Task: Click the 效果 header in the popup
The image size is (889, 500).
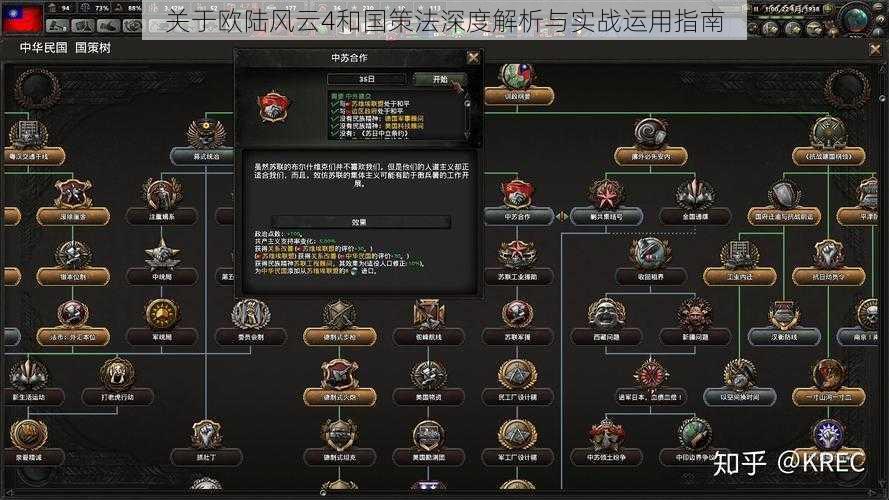Action: pyautogui.click(x=360, y=222)
